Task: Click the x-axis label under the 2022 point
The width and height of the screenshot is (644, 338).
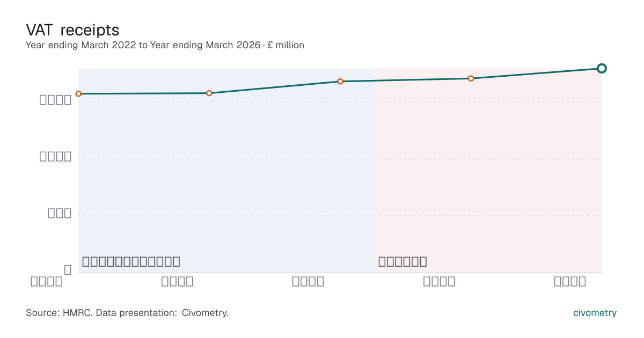Action: [x=46, y=281]
